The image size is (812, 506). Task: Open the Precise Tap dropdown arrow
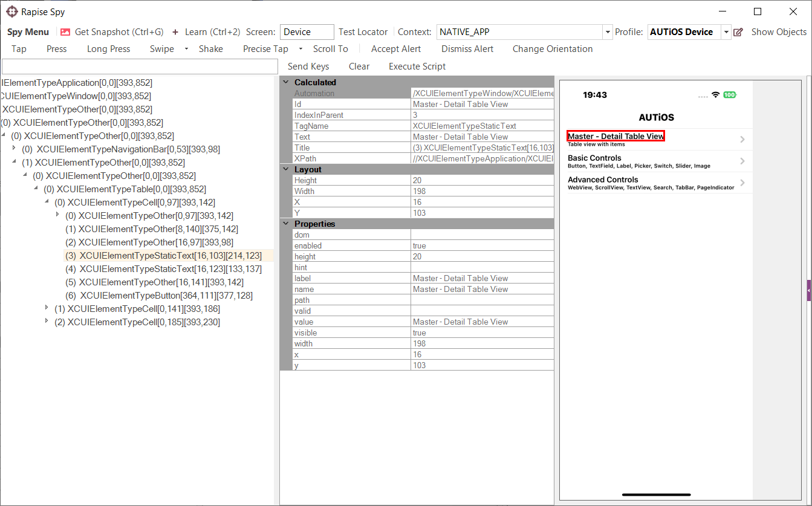click(301, 49)
